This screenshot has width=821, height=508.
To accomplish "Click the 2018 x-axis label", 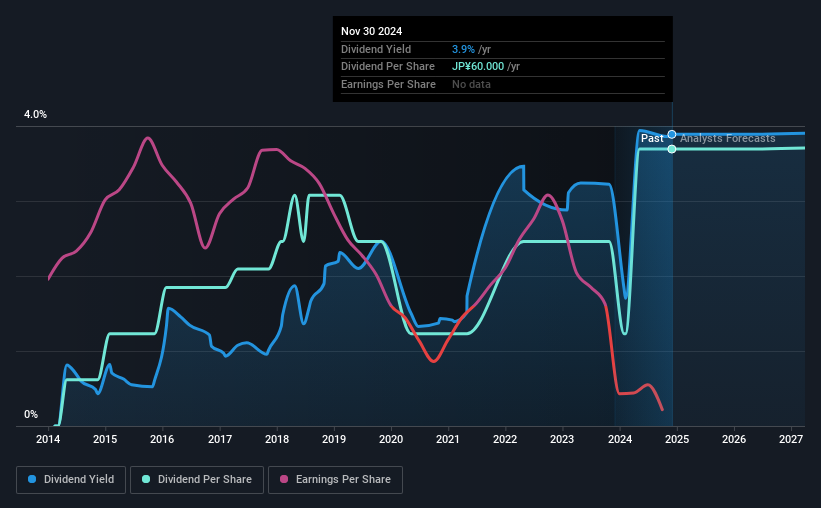I will (277, 439).
